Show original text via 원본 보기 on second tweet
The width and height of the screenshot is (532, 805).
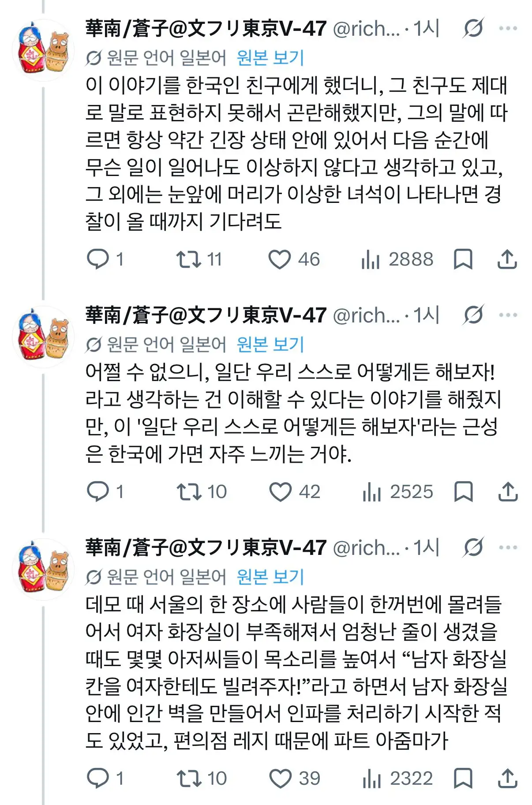pyautogui.click(x=270, y=344)
